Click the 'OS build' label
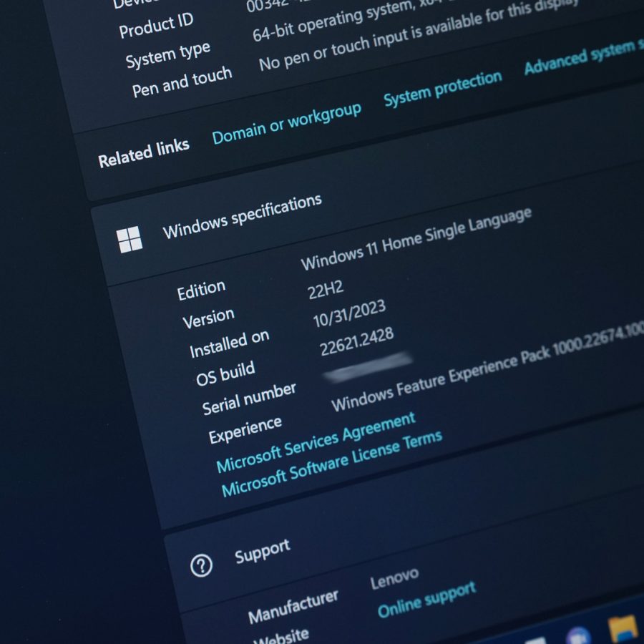The height and width of the screenshot is (644, 644). point(225,374)
